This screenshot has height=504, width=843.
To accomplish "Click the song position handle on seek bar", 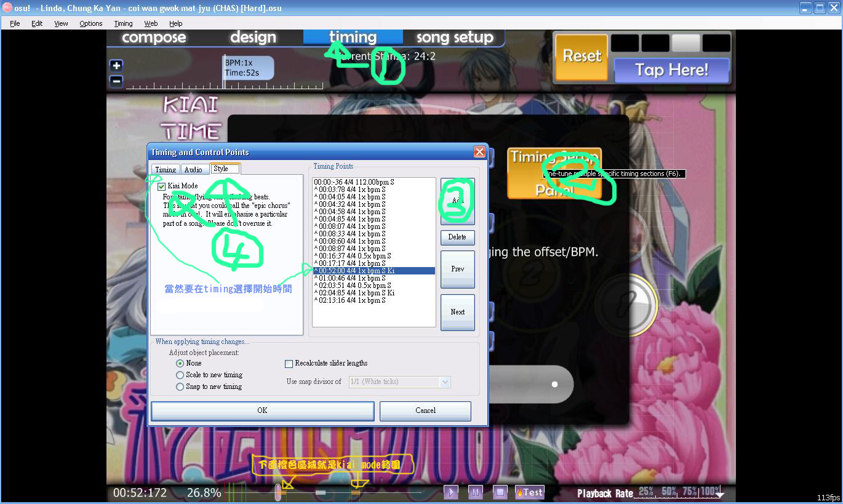I will click(x=278, y=492).
